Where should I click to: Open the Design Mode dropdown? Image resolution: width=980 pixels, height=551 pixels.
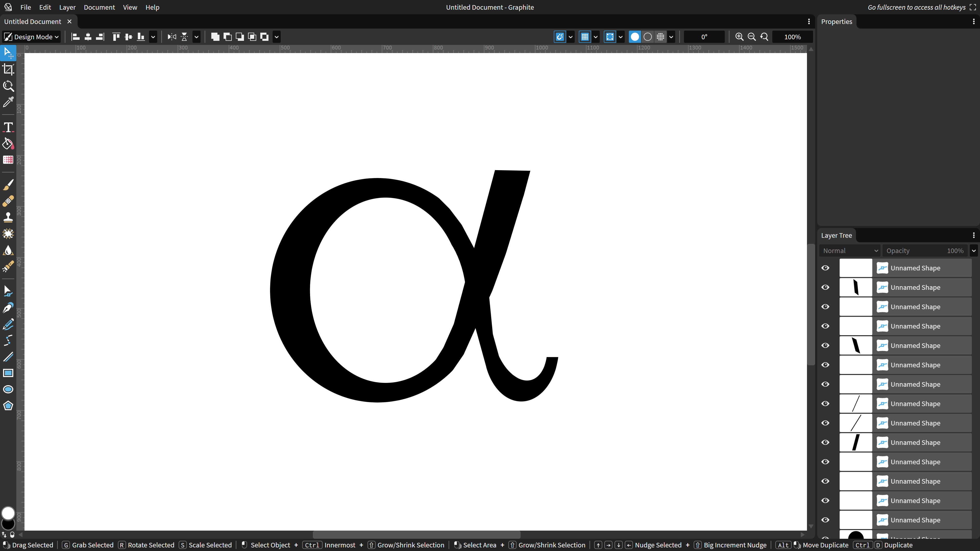[x=31, y=37]
